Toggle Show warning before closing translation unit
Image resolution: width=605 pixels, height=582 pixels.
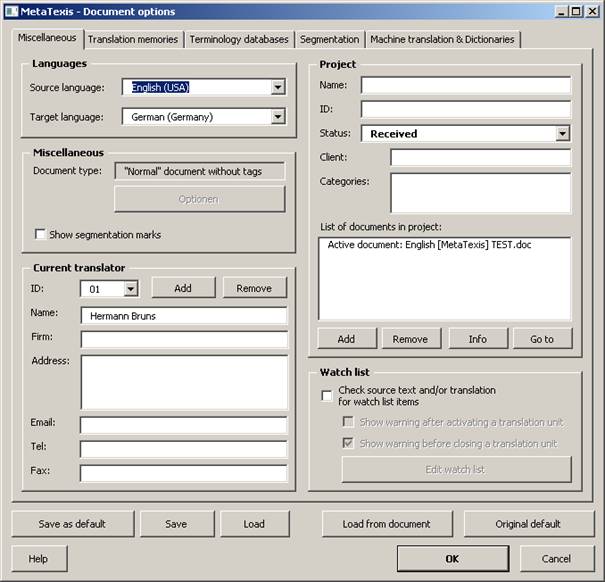tap(348, 443)
